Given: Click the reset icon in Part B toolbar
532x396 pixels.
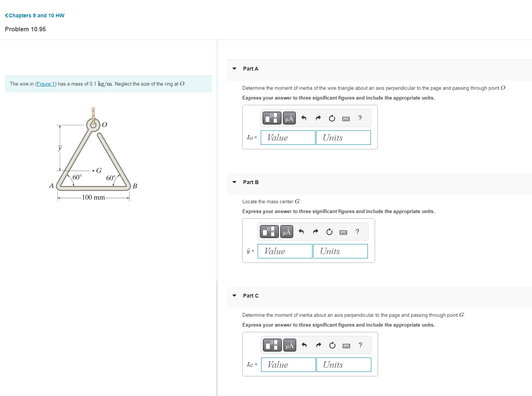Looking at the screenshot, I should tap(329, 232).
